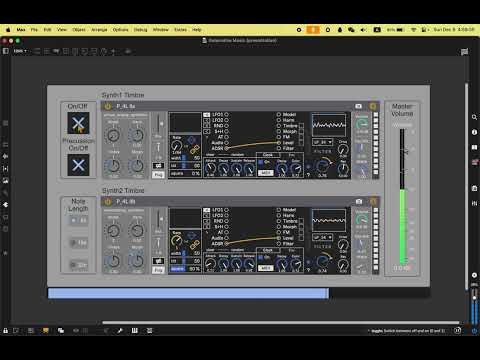Open the Debug menu
The height and width of the screenshot is (360, 480).
click(x=140, y=30)
